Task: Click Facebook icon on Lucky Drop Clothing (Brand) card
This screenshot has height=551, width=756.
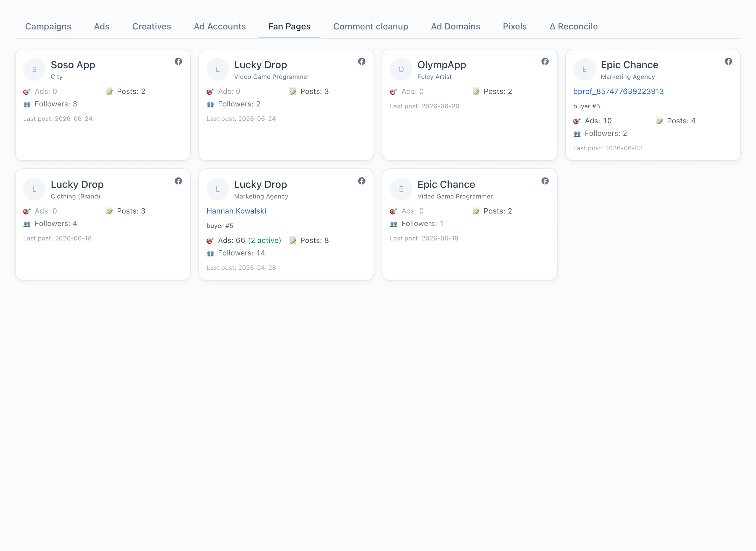Action: (x=178, y=181)
